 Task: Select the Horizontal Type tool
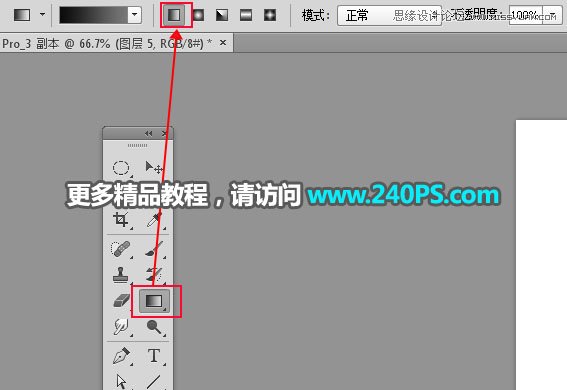coord(154,356)
